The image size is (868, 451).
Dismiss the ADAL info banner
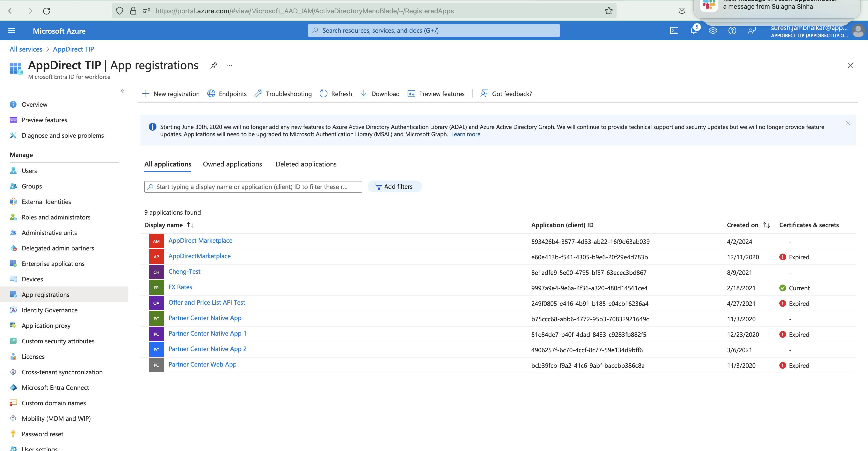[x=847, y=123]
